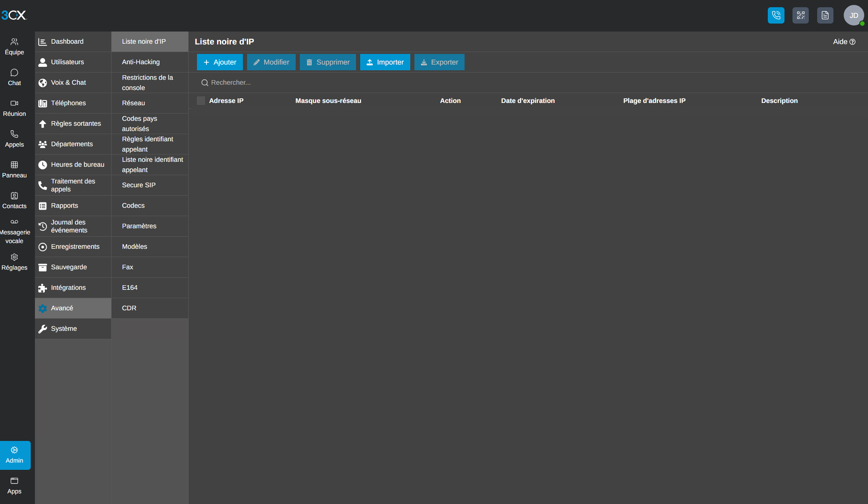Open Contacts in left rail
This screenshot has width=868, height=504.
14,201
